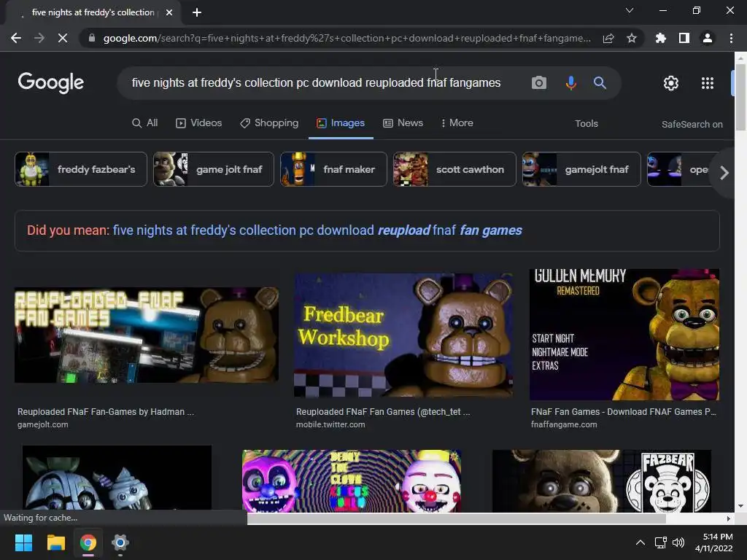Show more filter chips with right arrow
The image size is (747, 560).
click(724, 172)
